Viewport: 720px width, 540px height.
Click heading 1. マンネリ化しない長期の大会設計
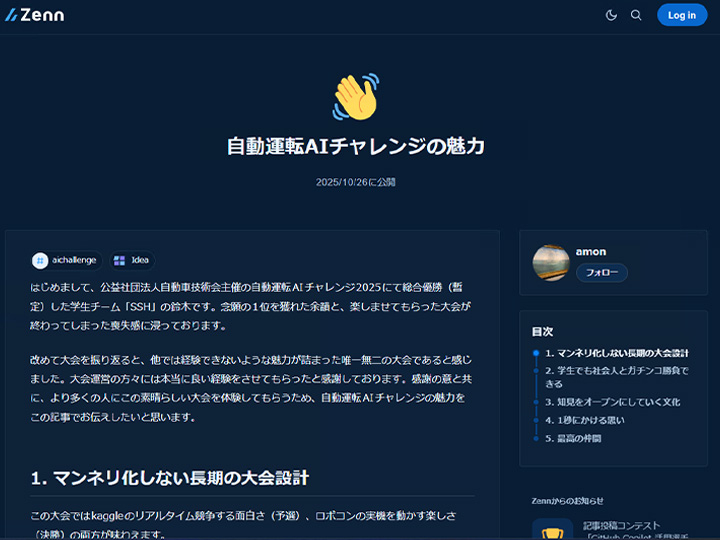(x=169, y=478)
